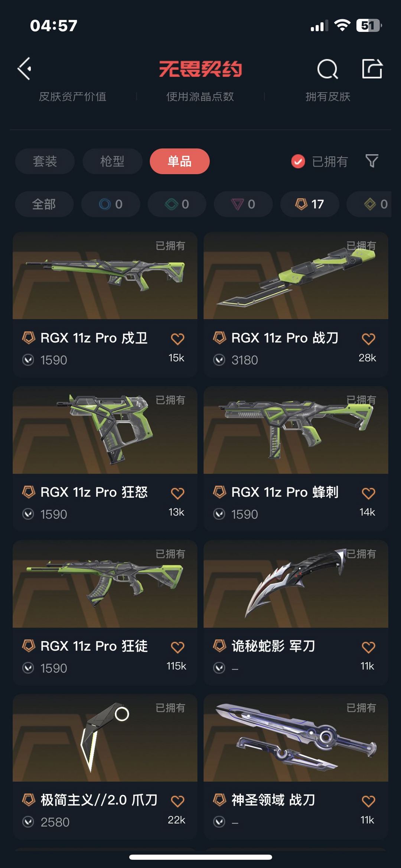Select the orange tier filter showing 17
This screenshot has width=401, height=868.
[310, 204]
